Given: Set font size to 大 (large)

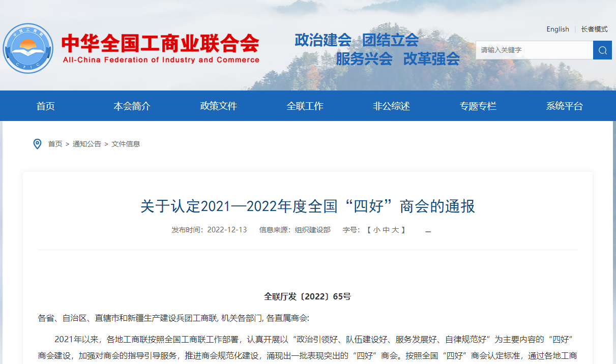Looking at the screenshot, I should click(395, 230).
